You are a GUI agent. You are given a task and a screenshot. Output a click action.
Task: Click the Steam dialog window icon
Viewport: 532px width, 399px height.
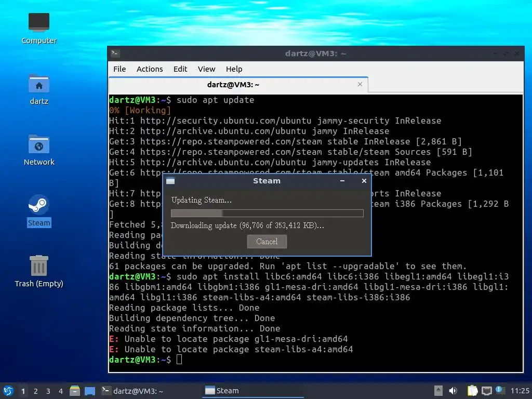coord(170,181)
